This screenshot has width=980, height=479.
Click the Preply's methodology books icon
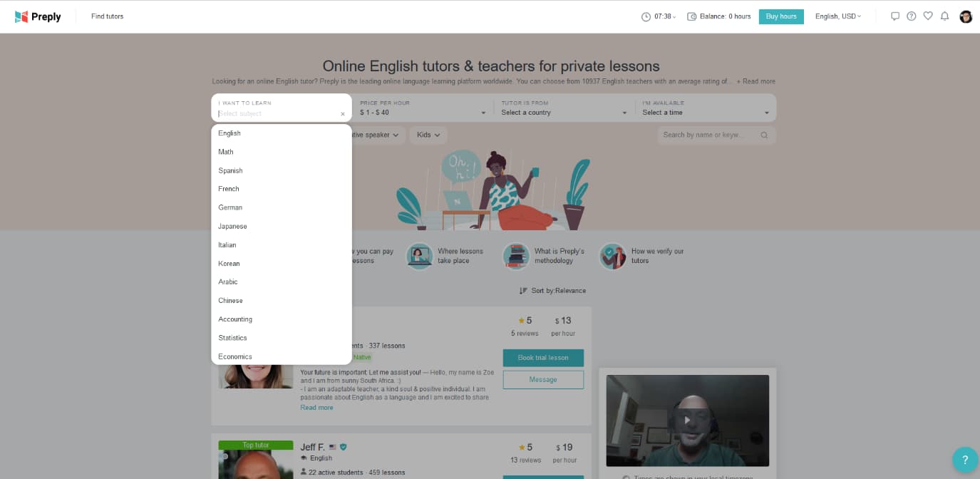point(516,256)
